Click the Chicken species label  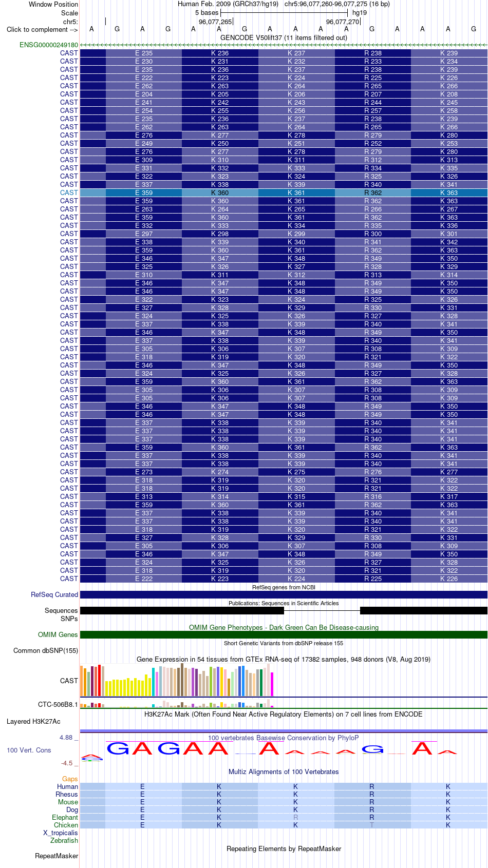pyautogui.click(x=66, y=825)
